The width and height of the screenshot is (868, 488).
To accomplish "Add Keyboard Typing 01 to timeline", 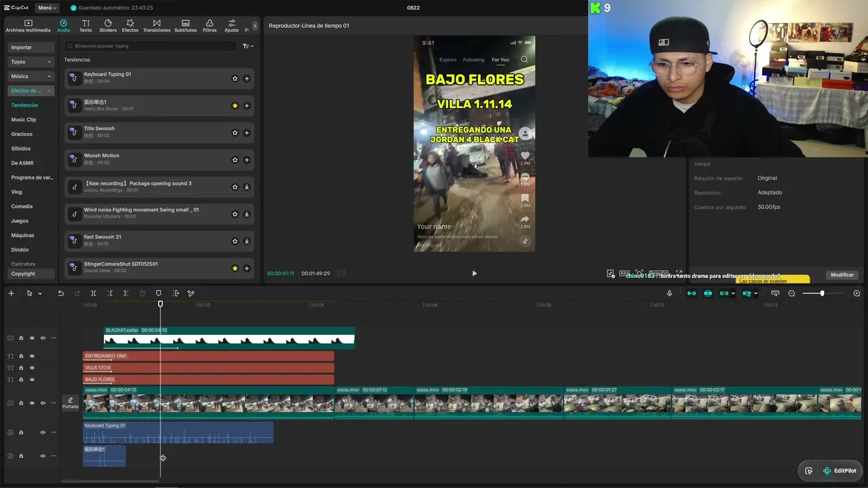I will click(x=247, y=79).
